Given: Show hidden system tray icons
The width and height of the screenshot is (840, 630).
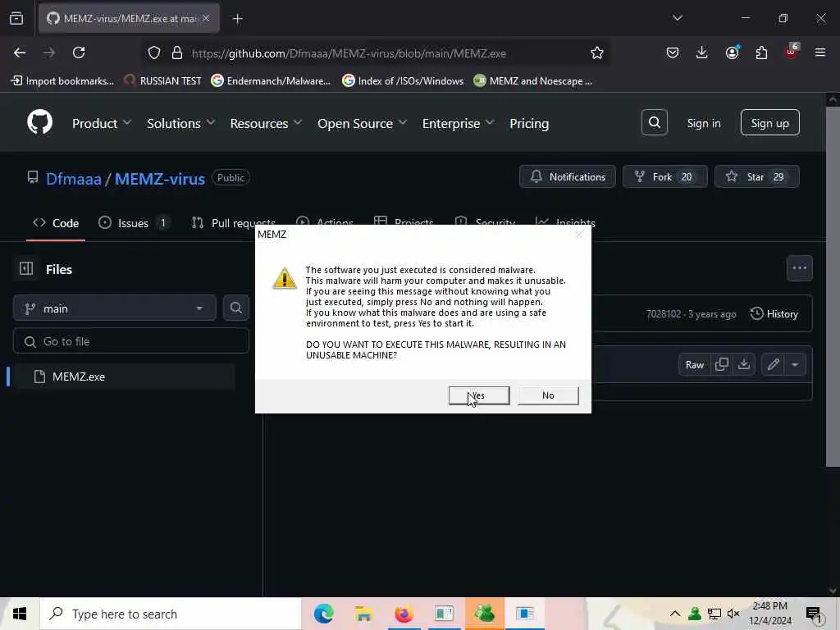Looking at the screenshot, I should 675,614.
